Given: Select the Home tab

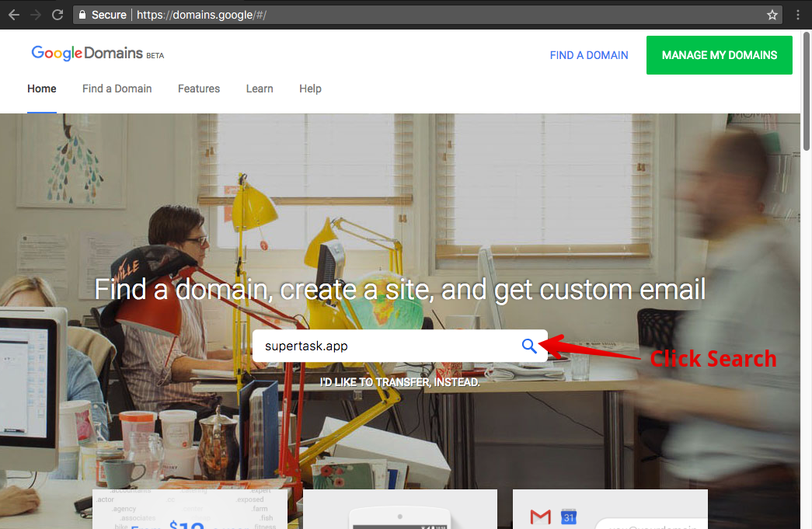Looking at the screenshot, I should click(x=42, y=89).
